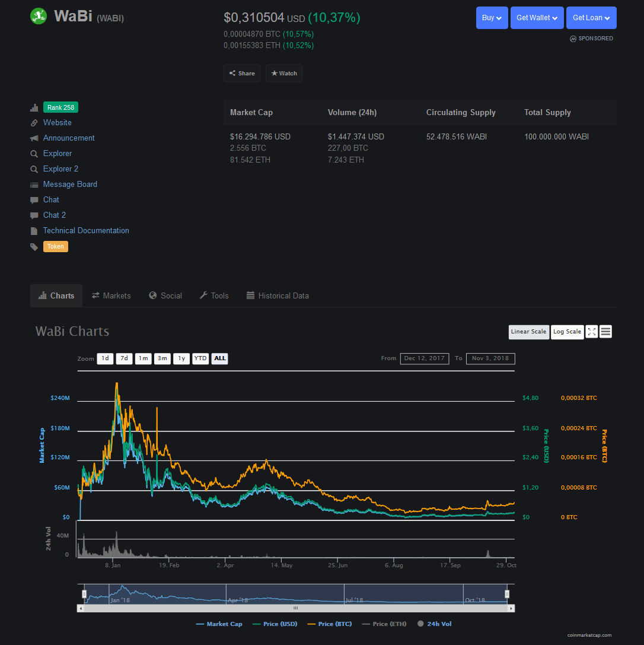The image size is (644, 645).
Task: Set chart zoom to 1d
Action: tap(105, 358)
